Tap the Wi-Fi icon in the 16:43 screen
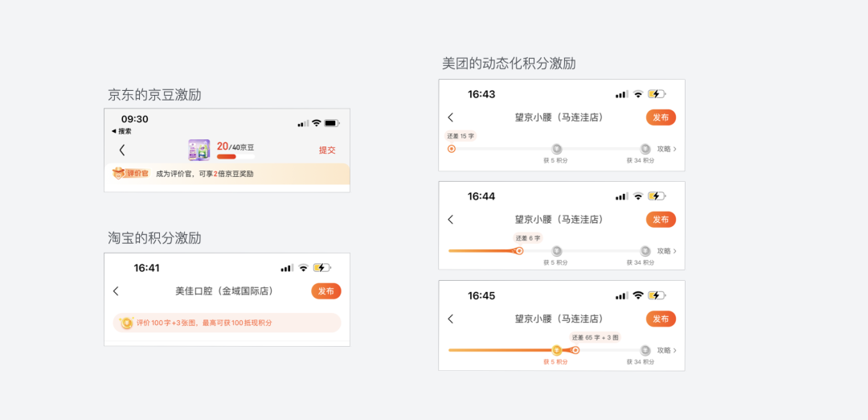Viewport: 868px width, 420px height. click(637, 94)
